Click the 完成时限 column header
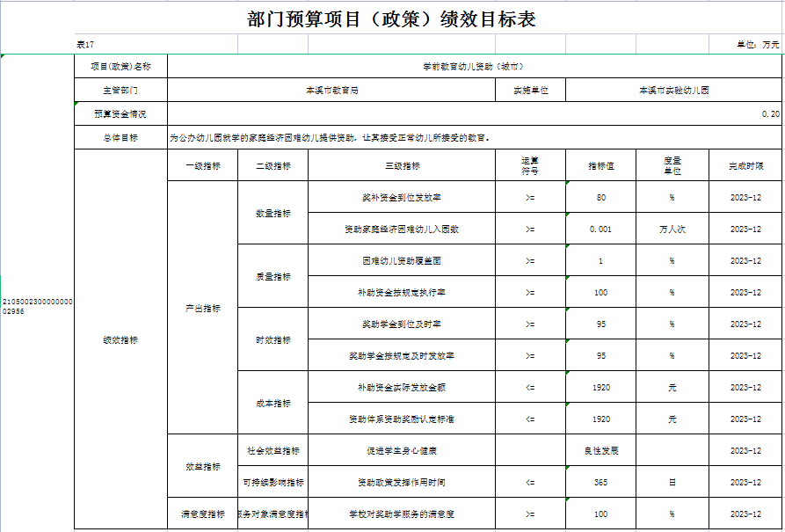The image size is (785, 532). pyautogui.click(x=746, y=165)
